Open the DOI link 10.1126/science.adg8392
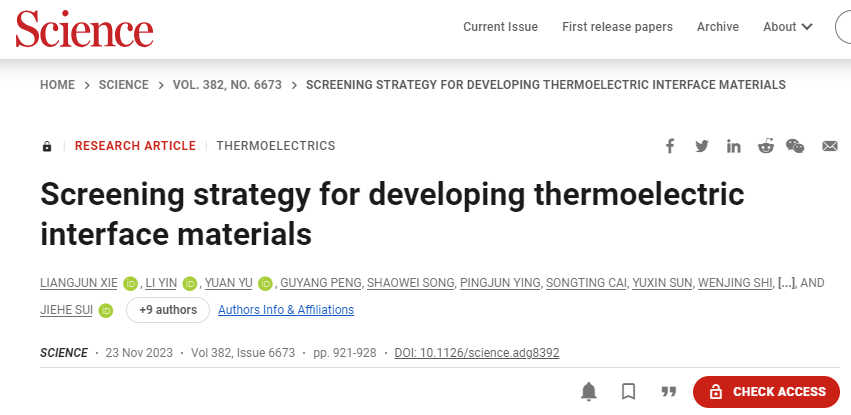 477,353
